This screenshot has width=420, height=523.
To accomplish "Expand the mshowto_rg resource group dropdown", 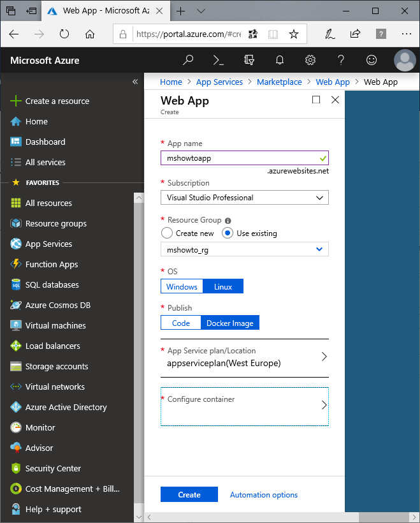I will point(244,250).
